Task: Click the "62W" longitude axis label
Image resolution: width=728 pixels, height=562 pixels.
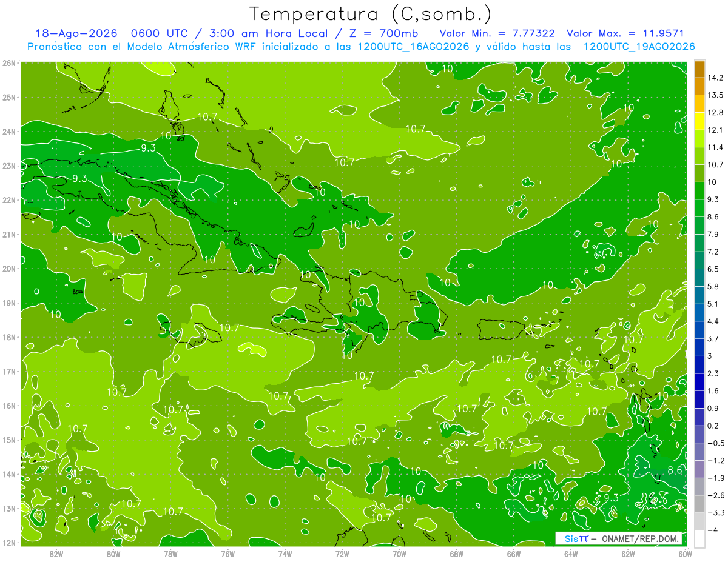Action: 628,554
